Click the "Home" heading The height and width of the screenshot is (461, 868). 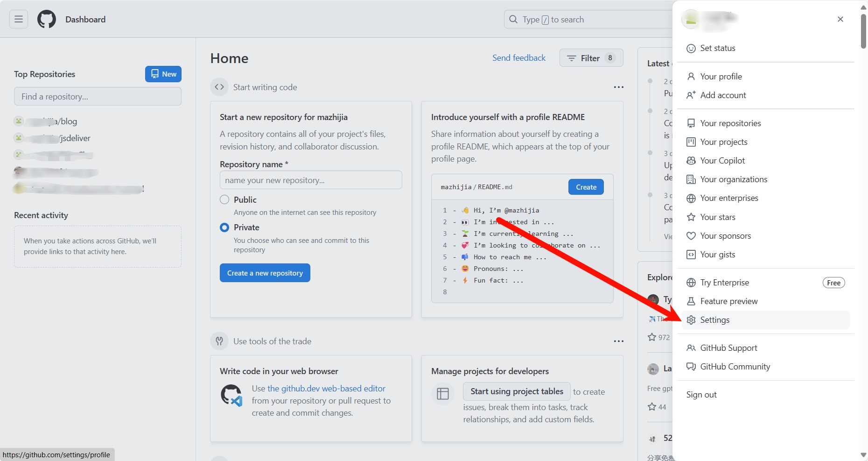coord(229,58)
